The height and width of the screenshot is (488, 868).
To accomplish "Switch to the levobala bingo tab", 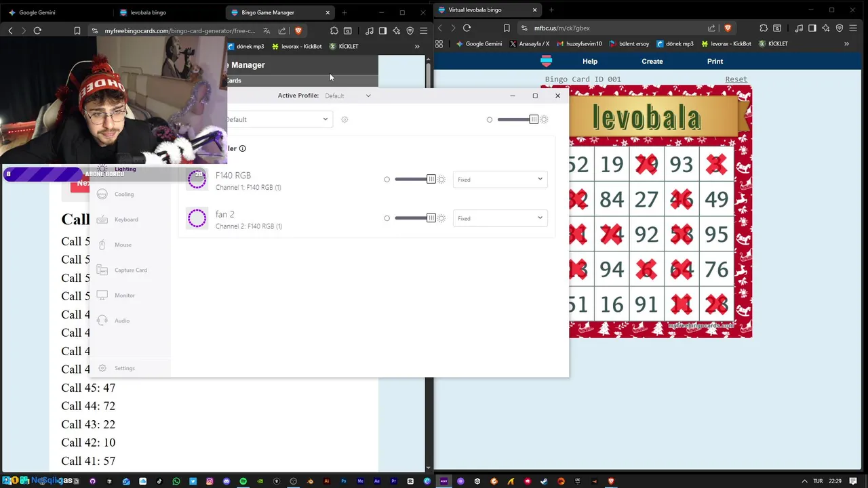I will pos(167,12).
